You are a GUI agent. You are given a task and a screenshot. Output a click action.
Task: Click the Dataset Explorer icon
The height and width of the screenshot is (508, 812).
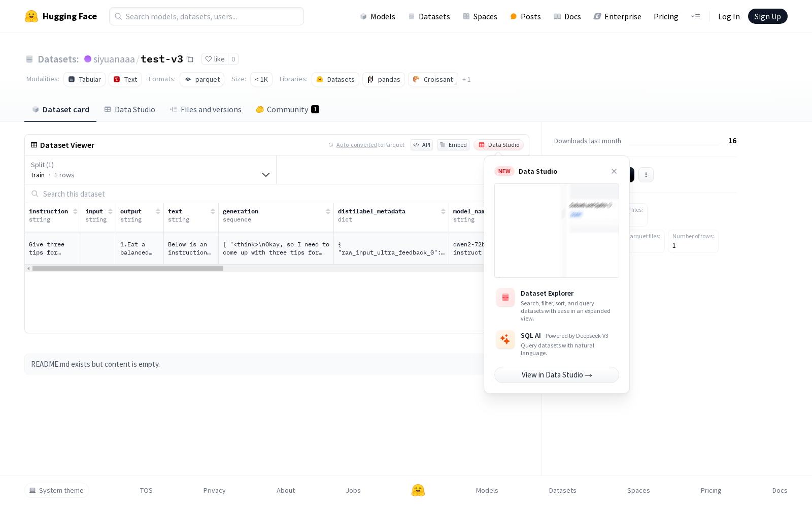click(505, 298)
